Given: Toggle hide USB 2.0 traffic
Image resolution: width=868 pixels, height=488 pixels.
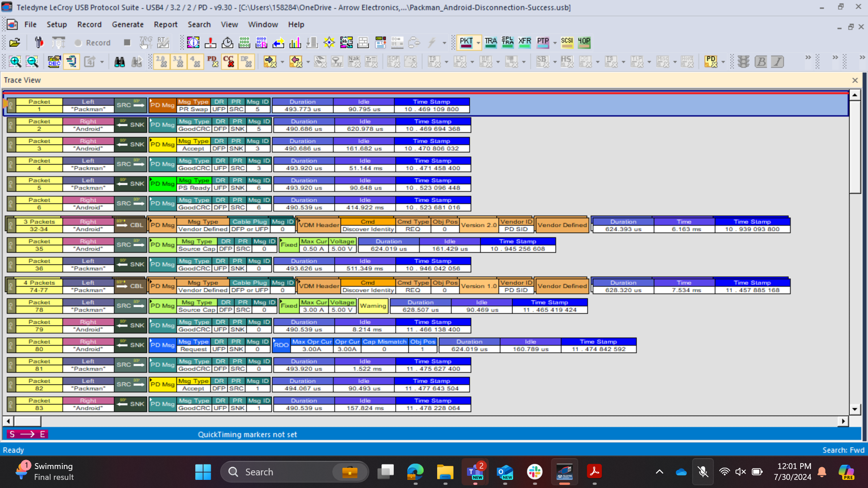Looking at the screenshot, I should point(162,62).
